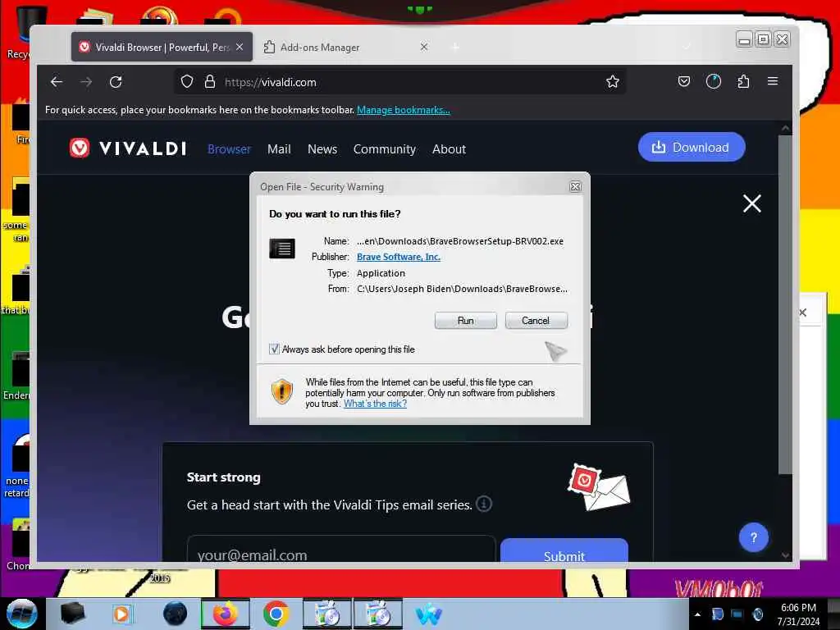
Task: Dismiss the page overlay with the X
Action: (751, 203)
